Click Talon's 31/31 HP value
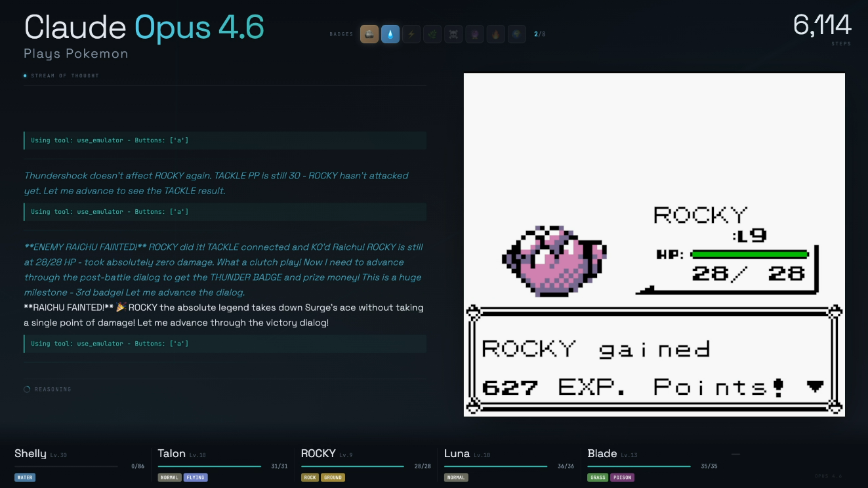This screenshot has width=868, height=488. tap(279, 466)
